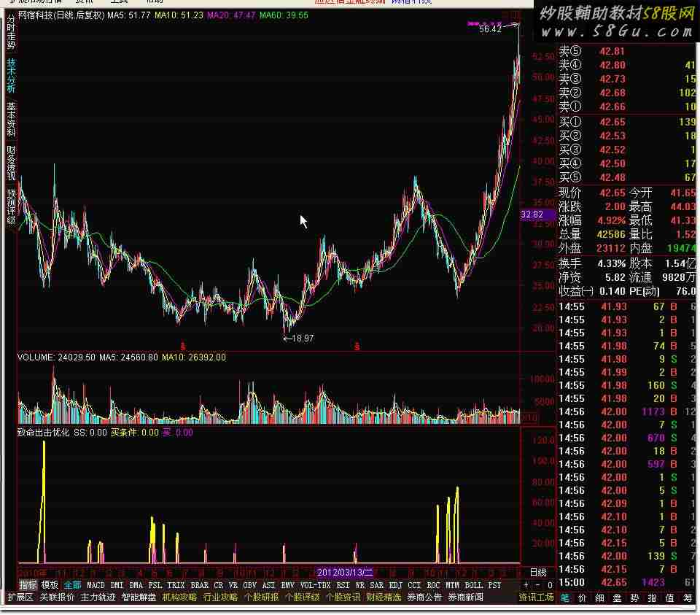View the 券商公告 tab
This screenshot has height=615, width=700.
coord(424,597)
